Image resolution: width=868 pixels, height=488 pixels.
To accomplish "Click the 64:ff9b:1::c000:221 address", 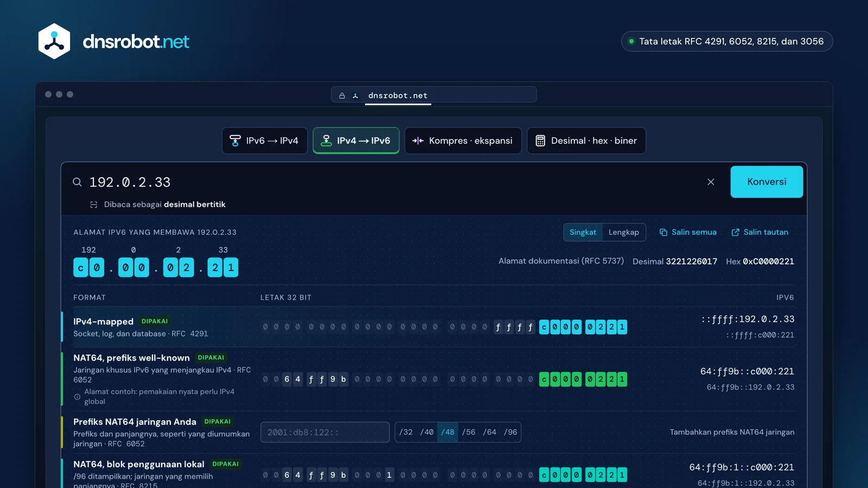I will tap(742, 467).
